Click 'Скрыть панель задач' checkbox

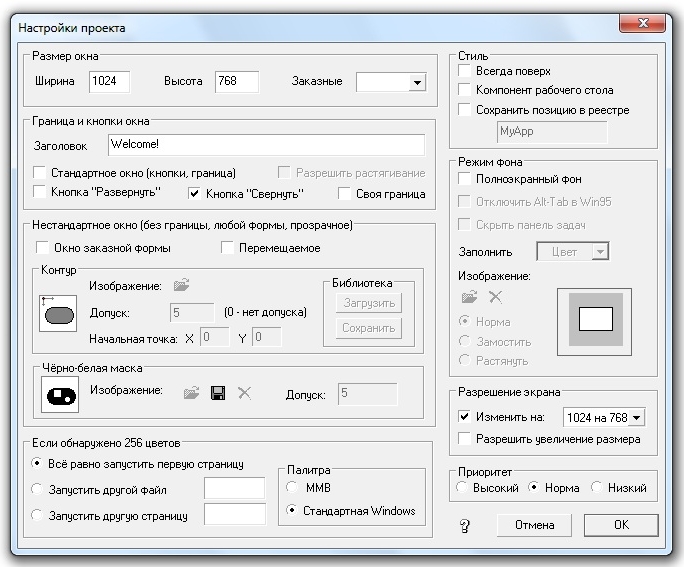[x=464, y=225]
